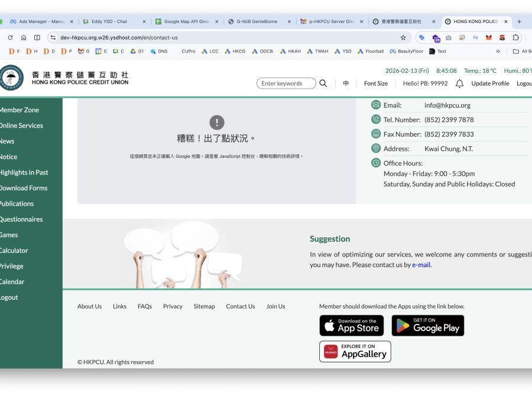
Task: Open Font Size options
Action: [x=375, y=83]
